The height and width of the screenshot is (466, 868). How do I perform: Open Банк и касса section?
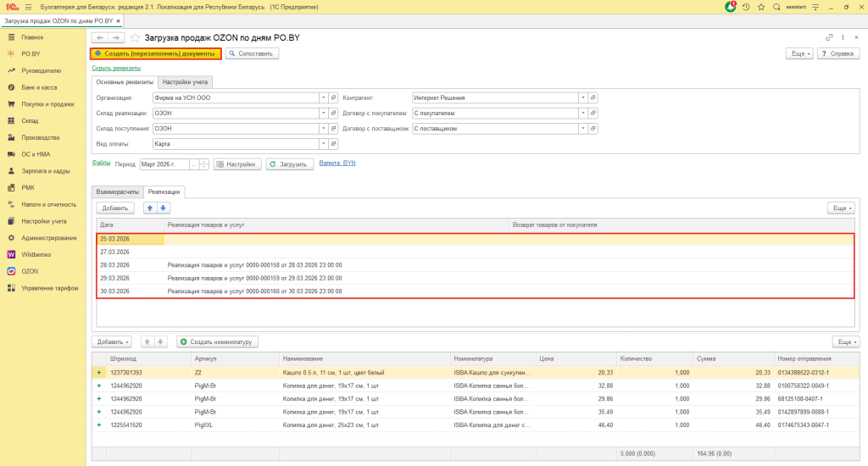tap(39, 87)
